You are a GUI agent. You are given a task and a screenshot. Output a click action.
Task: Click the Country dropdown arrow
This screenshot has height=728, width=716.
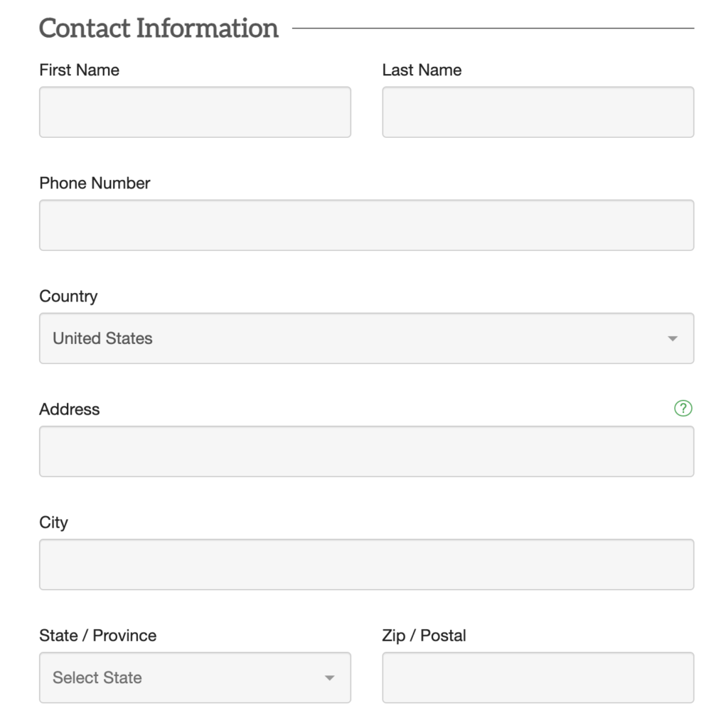(x=673, y=339)
